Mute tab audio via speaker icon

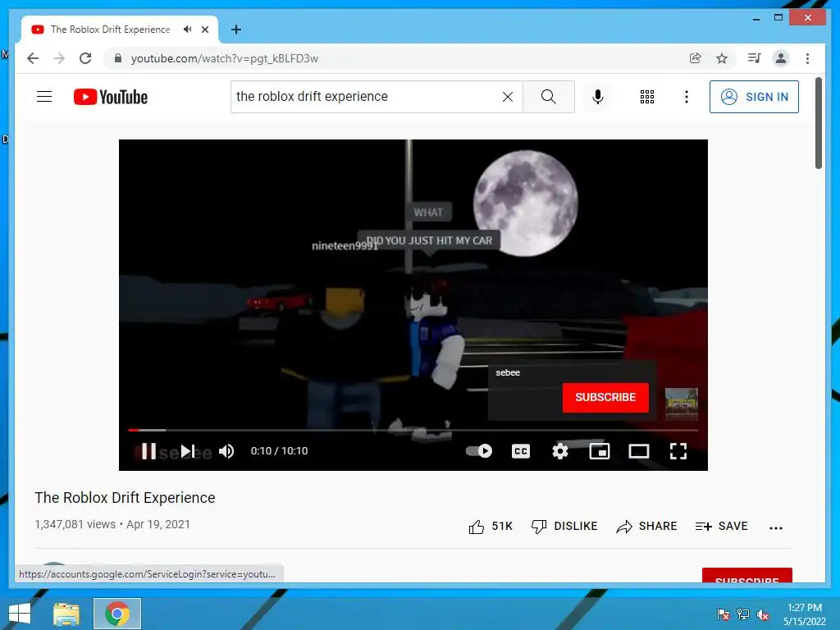pyautogui.click(x=187, y=30)
